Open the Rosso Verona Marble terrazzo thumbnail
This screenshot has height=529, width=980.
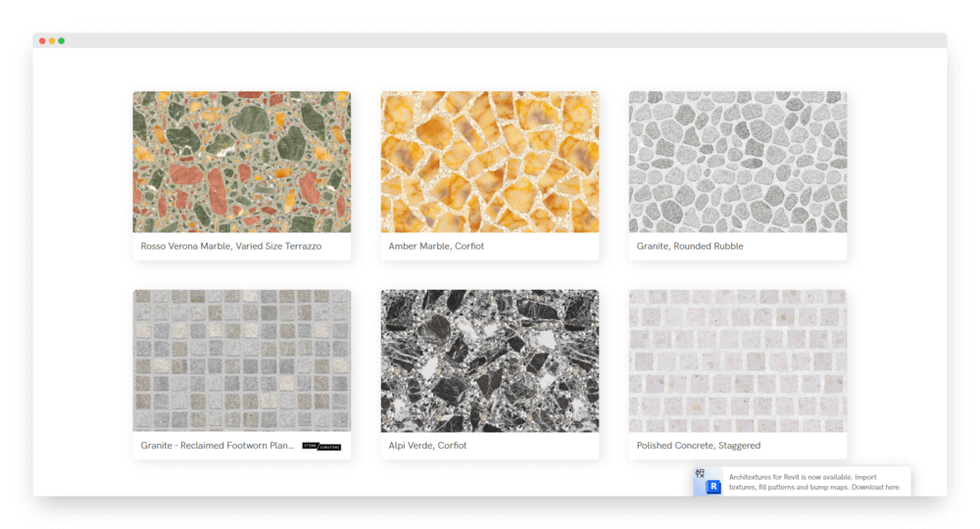coord(241,162)
